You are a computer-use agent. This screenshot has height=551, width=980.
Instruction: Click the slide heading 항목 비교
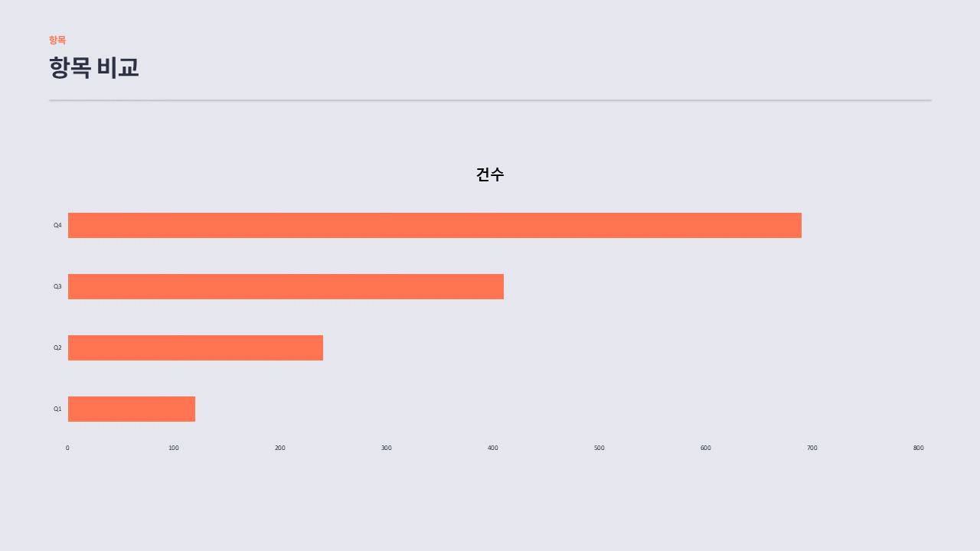(94, 67)
